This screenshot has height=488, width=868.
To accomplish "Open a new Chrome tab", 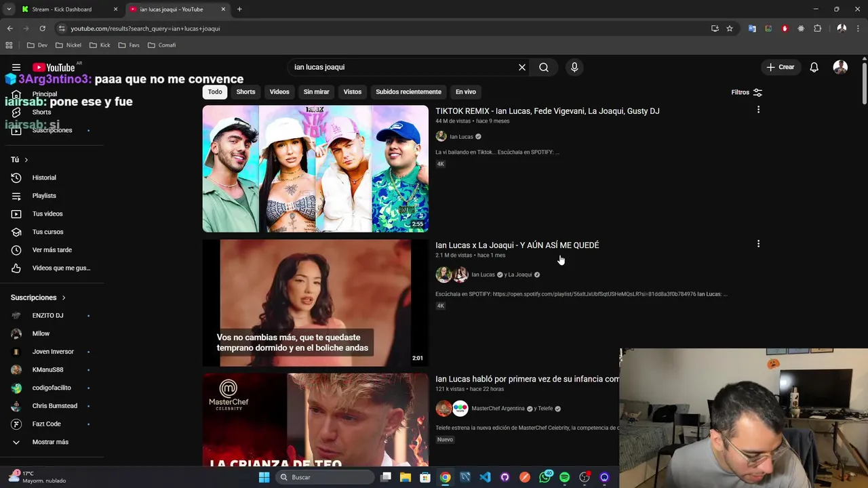I will [x=239, y=9].
